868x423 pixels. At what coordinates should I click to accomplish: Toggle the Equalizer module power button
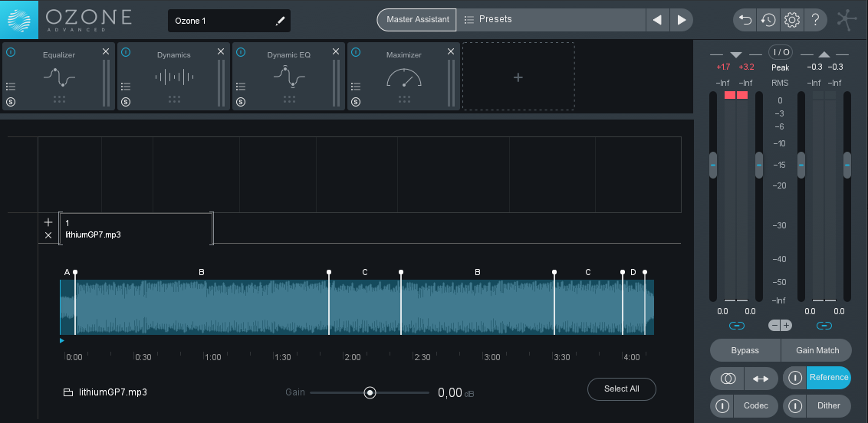[11, 52]
